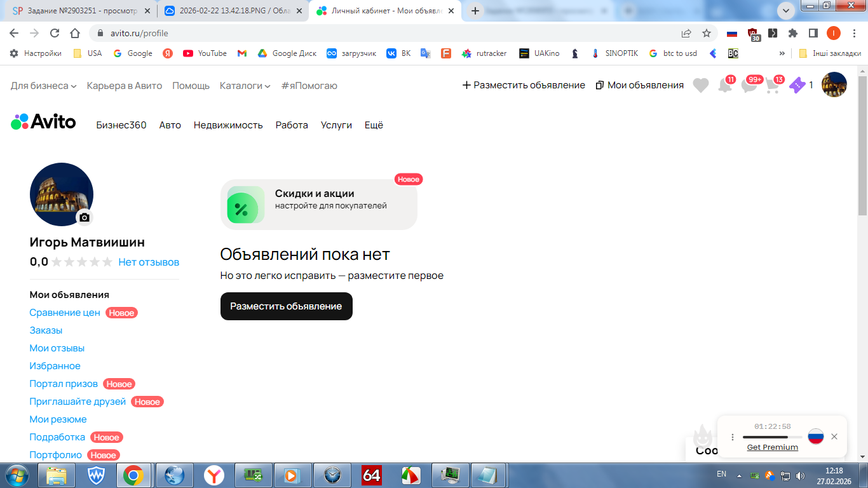The height and width of the screenshot is (488, 868).
Task: Open translation widget three-dot menu
Action: coord(732,437)
